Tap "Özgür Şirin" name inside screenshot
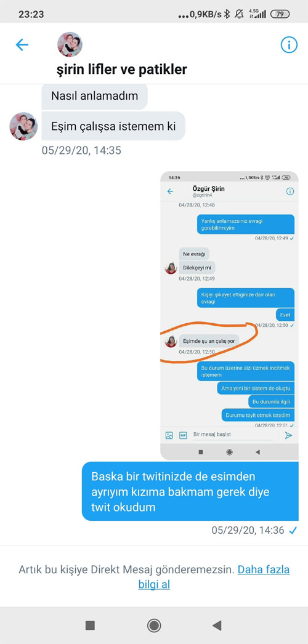Screen dimensions: 308x644 click(x=209, y=188)
